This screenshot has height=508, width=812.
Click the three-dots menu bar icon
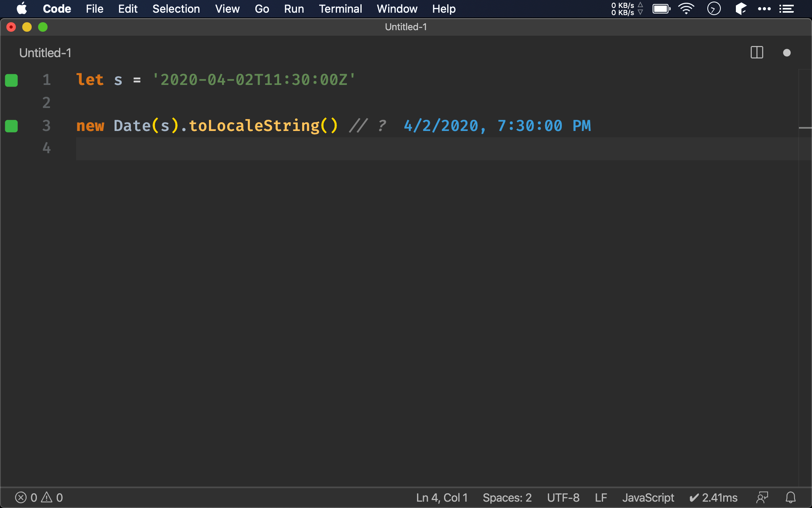[x=764, y=9]
